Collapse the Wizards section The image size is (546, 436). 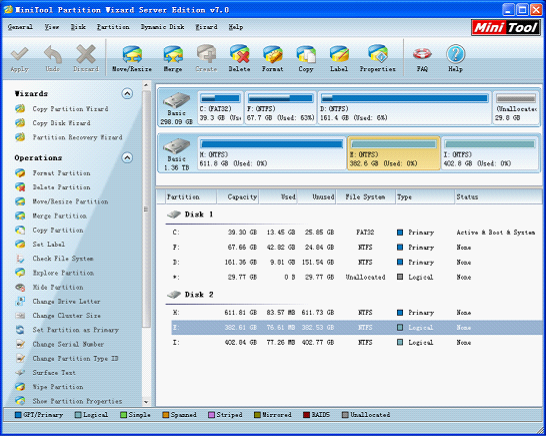pyautogui.click(x=127, y=93)
